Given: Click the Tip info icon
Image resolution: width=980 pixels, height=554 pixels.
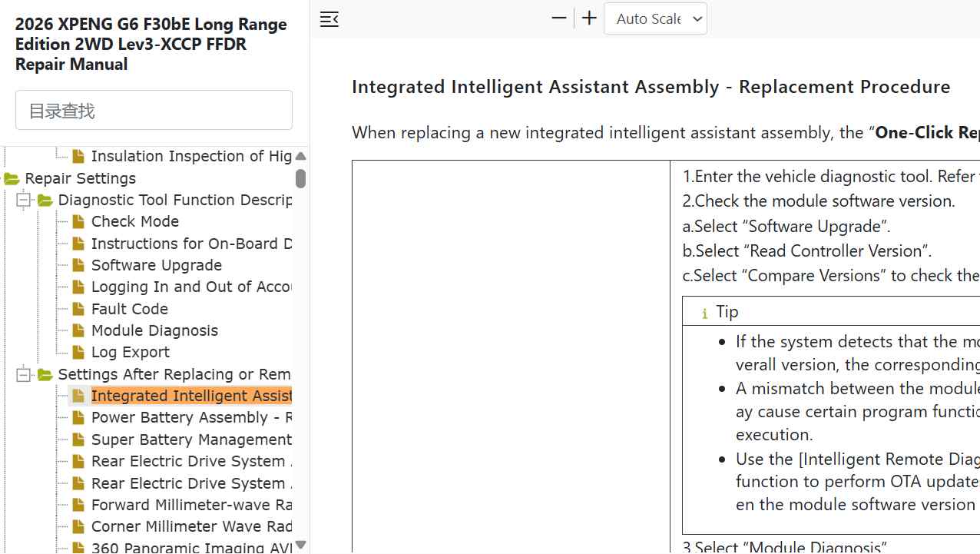Looking at the screenshot, I should pyautogui.click(x=704, y=313).
